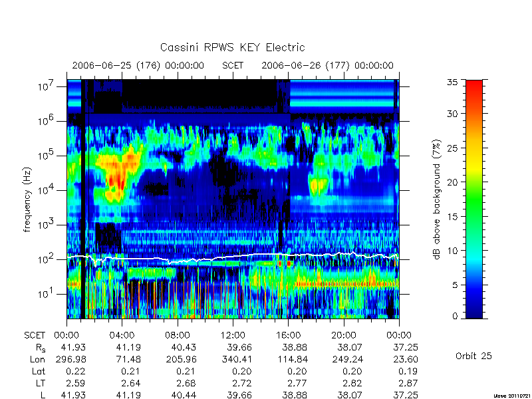Click the L-row value 40.44
The width and height of the screenshot is (532, 399).
pos(184,395)
